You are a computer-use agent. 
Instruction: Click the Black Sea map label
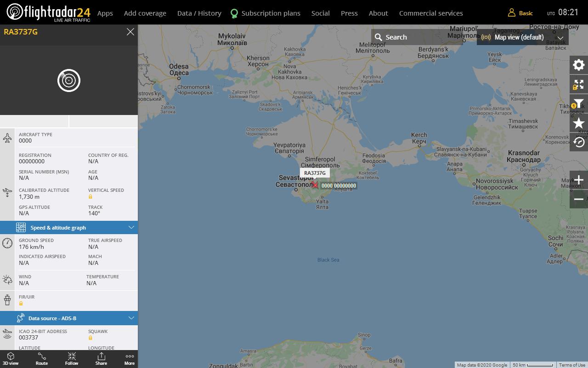coord(328,260)
